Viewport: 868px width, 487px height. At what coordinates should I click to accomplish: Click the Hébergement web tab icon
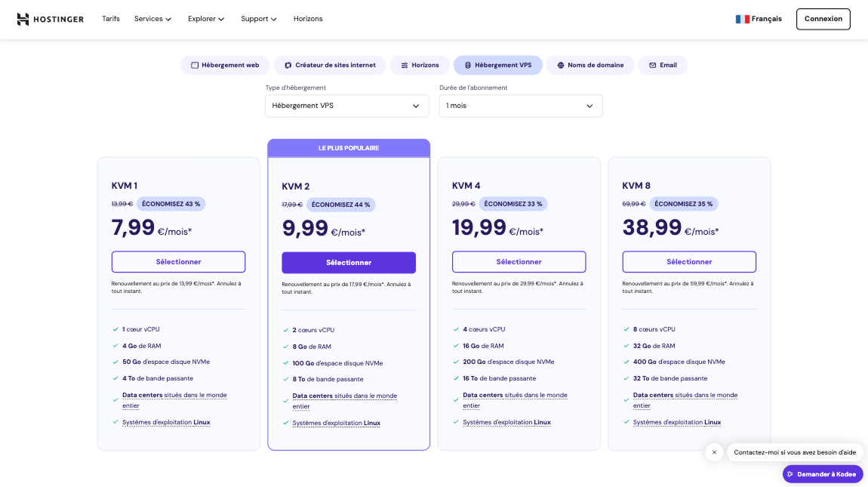click(x=194, y=66)
